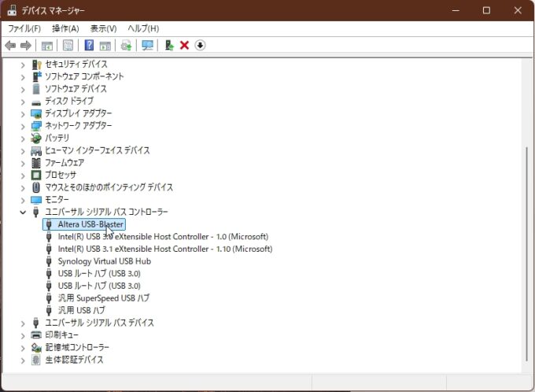Click the Back arrow toolbar icon
Image resolution: width=535 pixels, height=392 pixels.
point(10,45)
